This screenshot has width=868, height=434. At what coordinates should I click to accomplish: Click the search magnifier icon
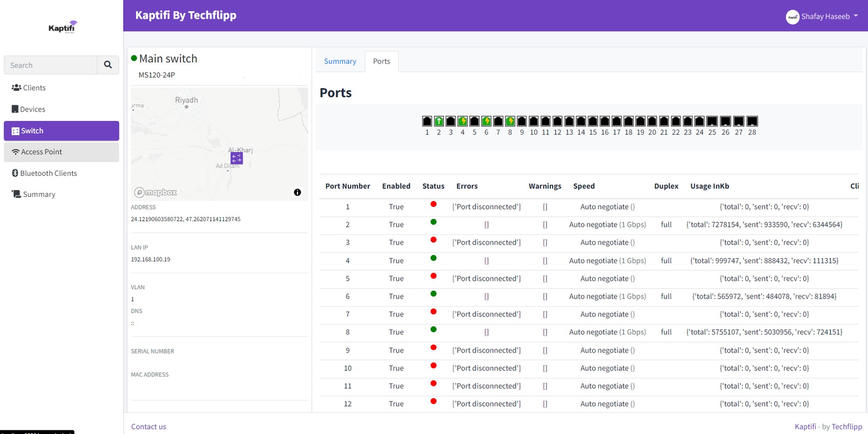tap(108, 65)
